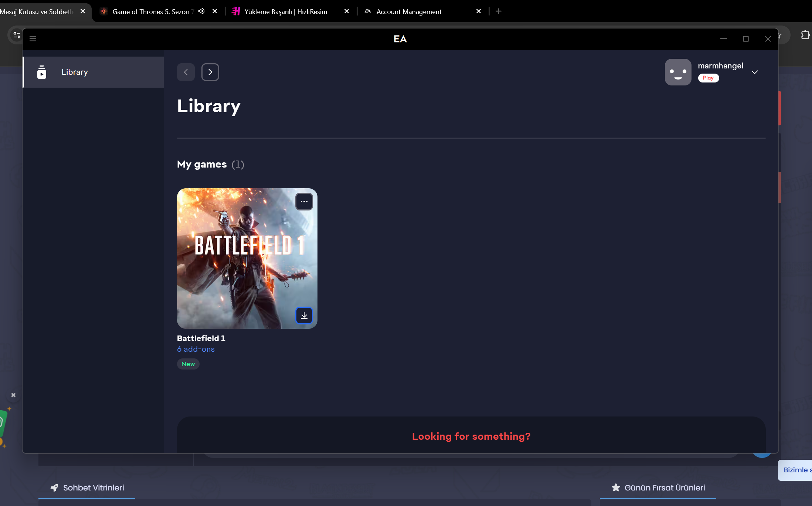The width and height of the screenshot is (812, 506).
Task: Close the HızlıResim browser tab
Action: pyautogui.click(x=347, y=11)
